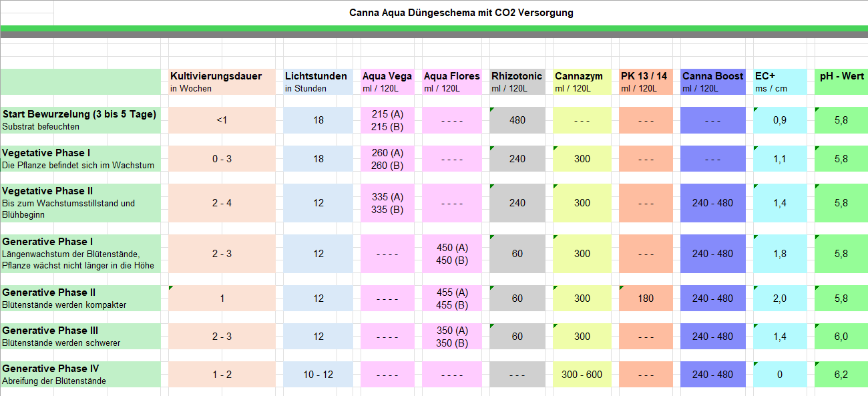
Task: Select the pH - Wert header cell
Action: click(841, 81)
